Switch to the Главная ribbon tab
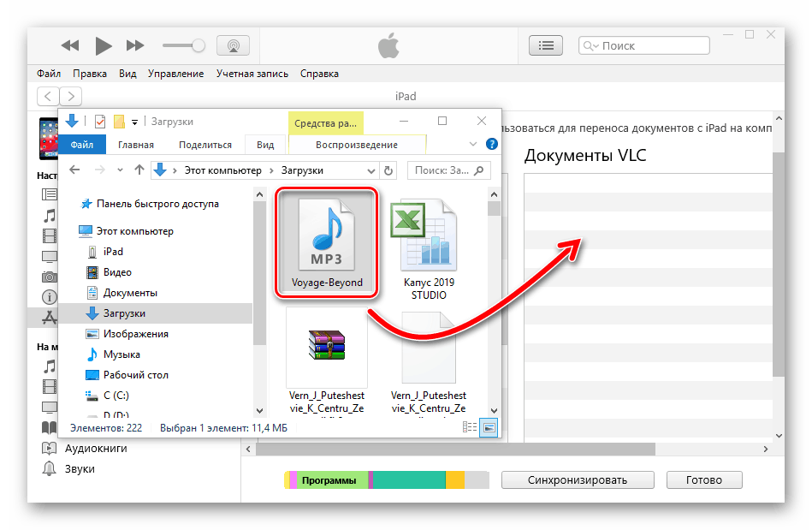This screenshot has width=812, height=530. [136, 145]
